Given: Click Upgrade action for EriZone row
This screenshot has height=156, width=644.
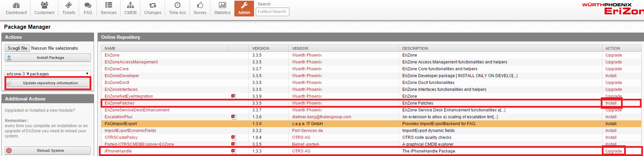Looking at the screenshot, I should [x=614, y=55].
